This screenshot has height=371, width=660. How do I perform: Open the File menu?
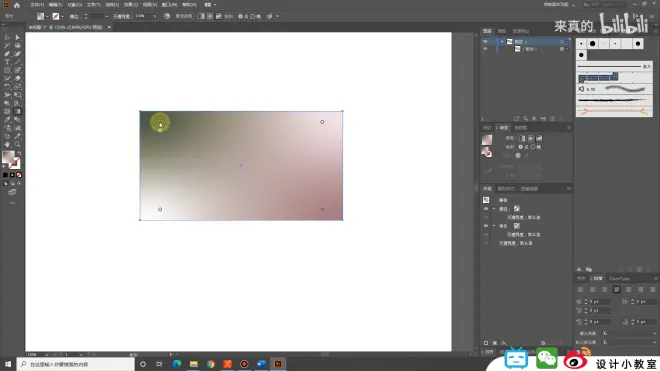37,5
